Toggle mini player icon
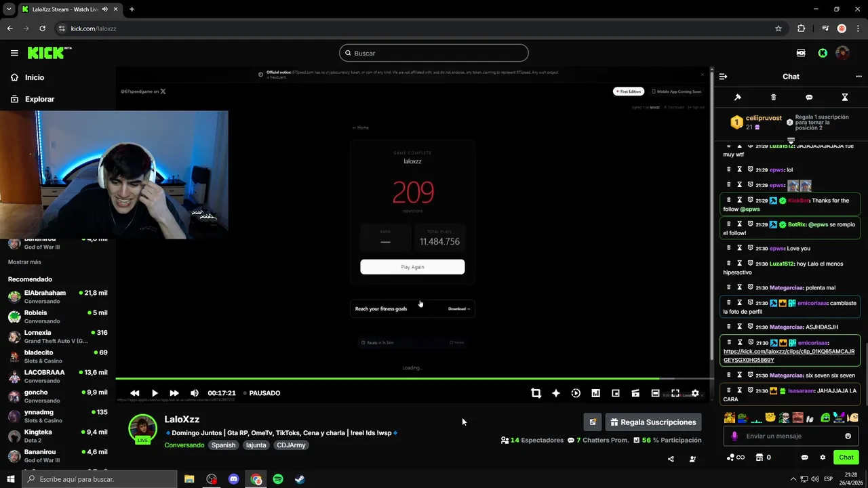Image resolution: width=868 pixels, height=488 pixels. 616,393
